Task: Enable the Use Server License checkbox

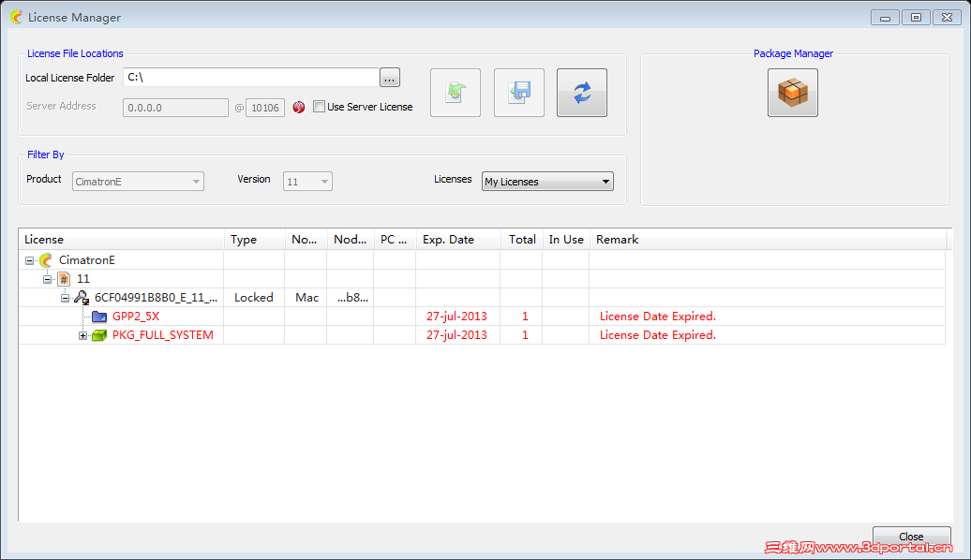Action: tap(319, 107)
